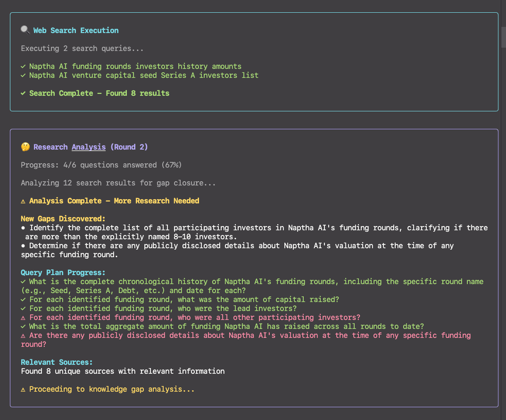Screen dimensions: 506x420
Task: Click the magnifying glass Web Search icon
Action: point(25,30)
